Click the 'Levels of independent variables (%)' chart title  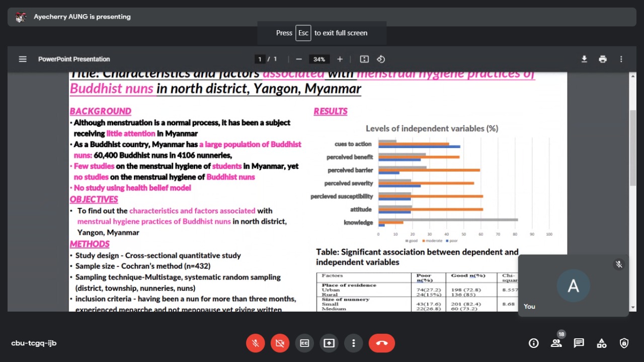click(x=432, y=128)
